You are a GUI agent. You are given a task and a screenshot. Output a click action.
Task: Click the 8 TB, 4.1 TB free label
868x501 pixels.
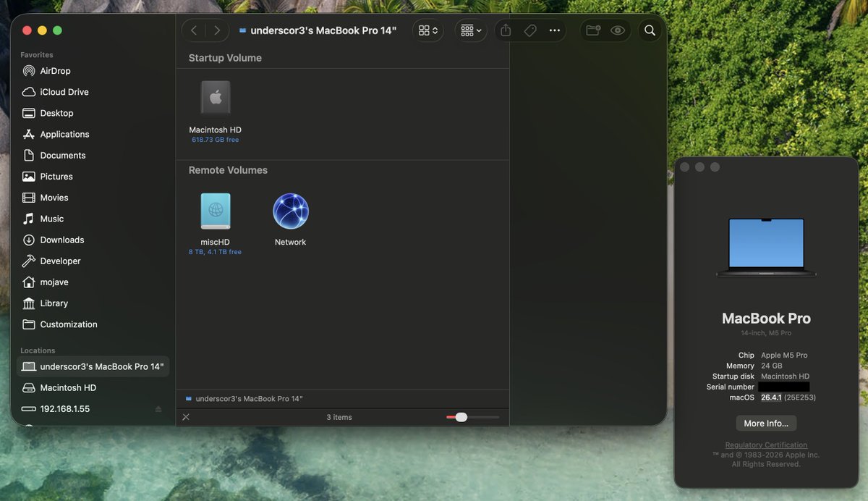point(215,252)
